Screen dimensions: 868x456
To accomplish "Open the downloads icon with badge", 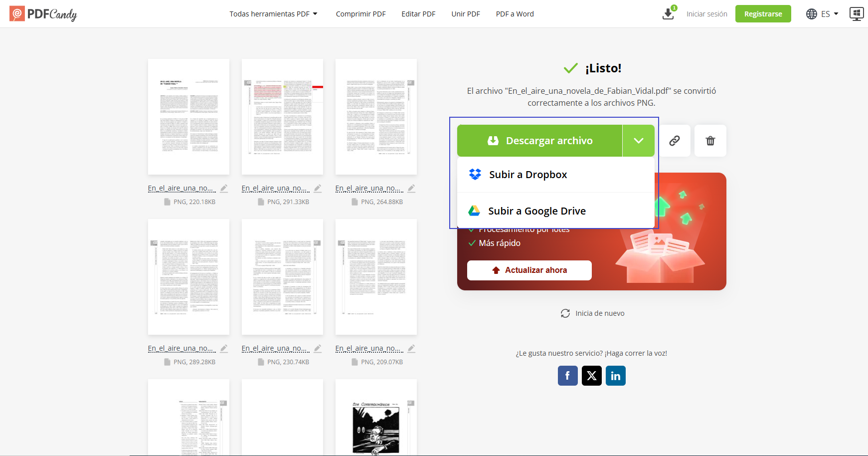I will coord(669,13).
